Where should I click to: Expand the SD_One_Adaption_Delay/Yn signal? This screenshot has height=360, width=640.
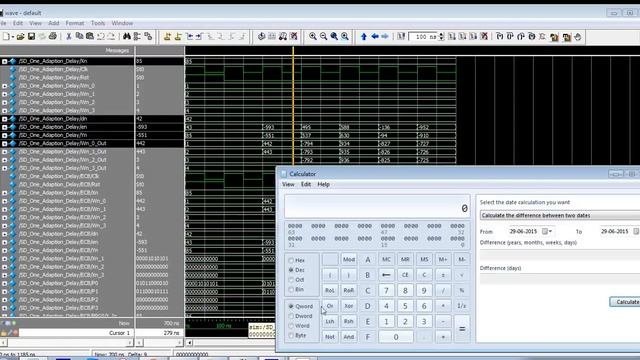click(4, 136)
